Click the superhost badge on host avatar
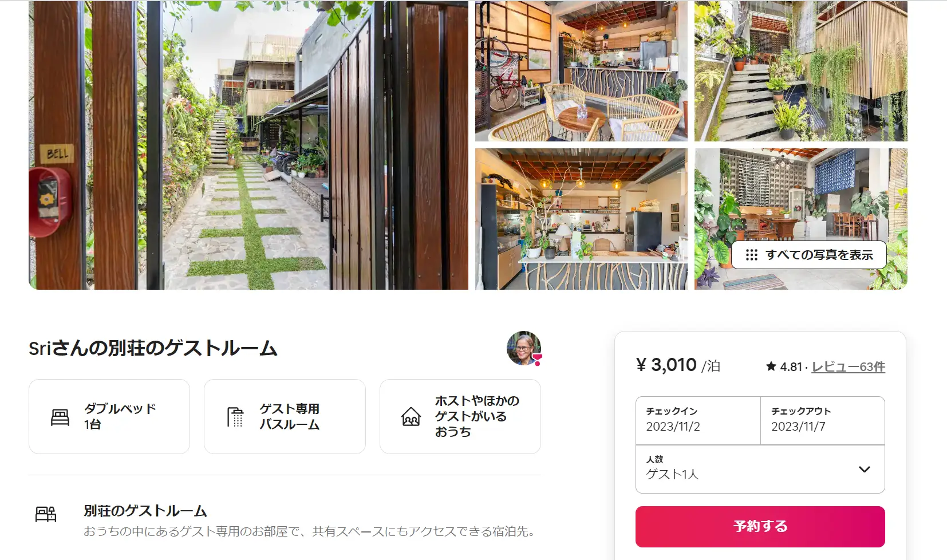 (x=537, y=360)
